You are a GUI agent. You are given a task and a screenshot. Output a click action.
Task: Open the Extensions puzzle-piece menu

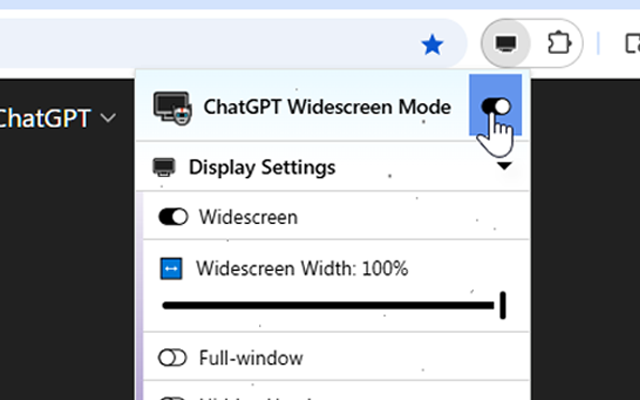point(557,44)
